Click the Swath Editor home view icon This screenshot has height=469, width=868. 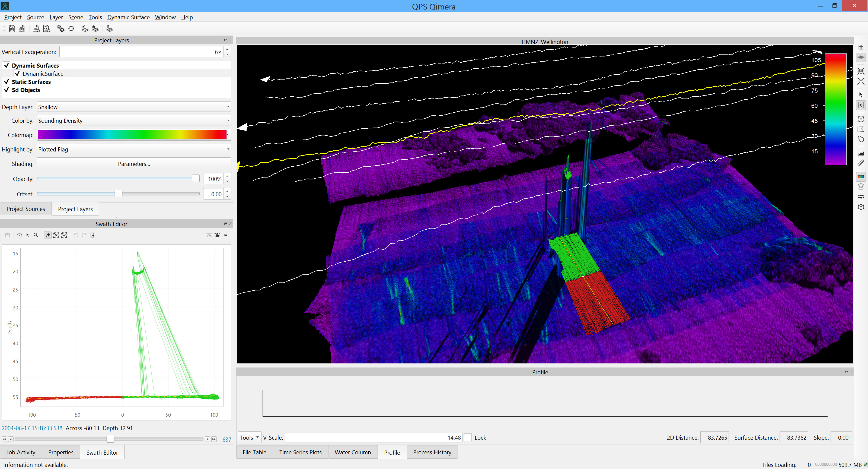(20, 235)
